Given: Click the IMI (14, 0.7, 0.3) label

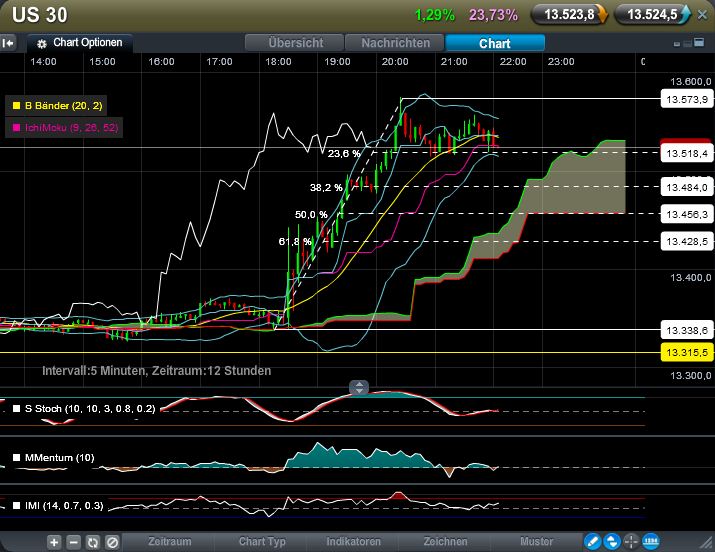Looking at the screenshot, I should click(64, 506).
